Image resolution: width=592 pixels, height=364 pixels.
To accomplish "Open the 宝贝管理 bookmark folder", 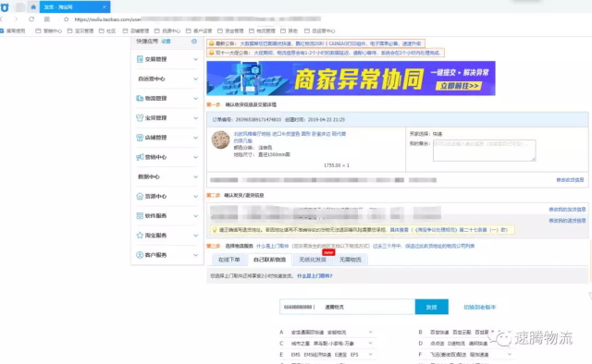I will [80, 30].
